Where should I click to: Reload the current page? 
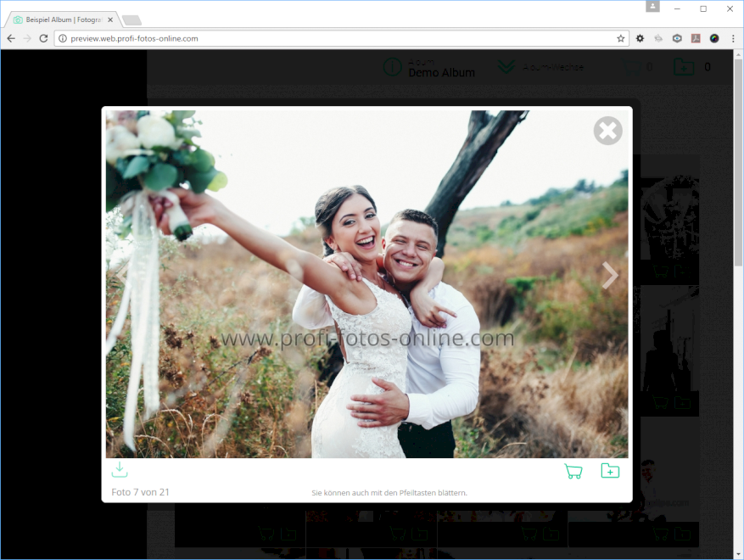point(43,38)
